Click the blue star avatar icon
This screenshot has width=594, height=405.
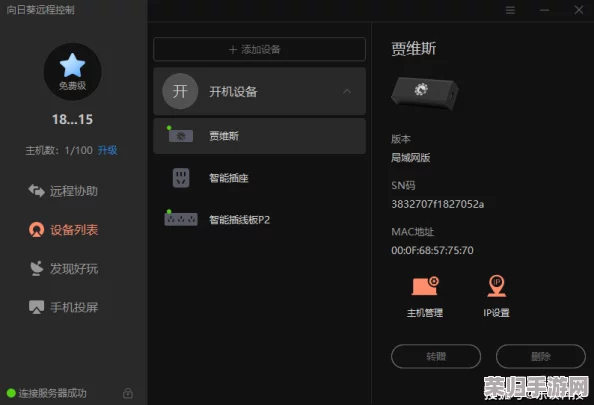coord(72,65)
